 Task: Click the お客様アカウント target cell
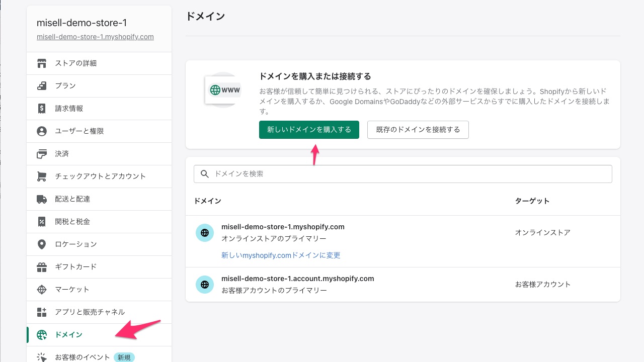[543, 285]
